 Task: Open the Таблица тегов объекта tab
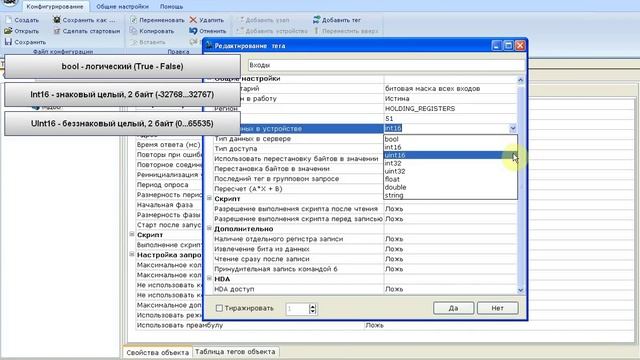[x=235, y=351]
